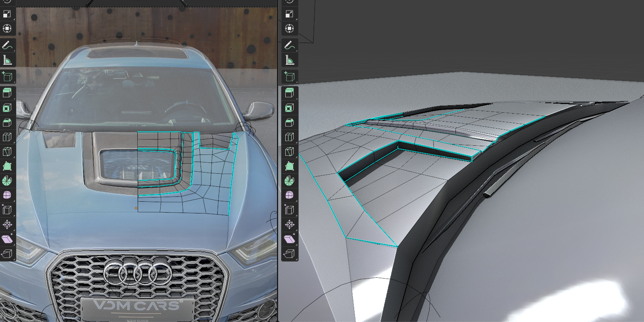This screenshot has height=322, width=644.
Task: Select the Rip Region tool in the left viewport
Action: coord(7,254)
